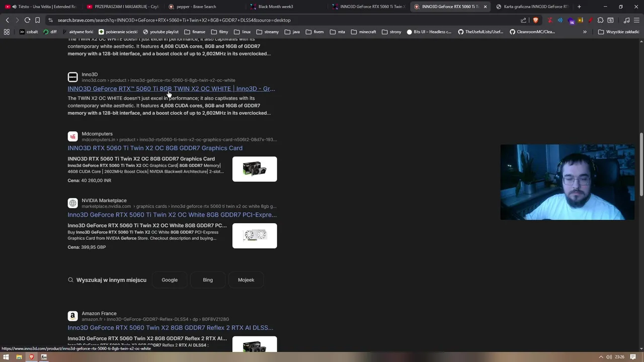Expand the mta bookmark folder

click(337, 32)
